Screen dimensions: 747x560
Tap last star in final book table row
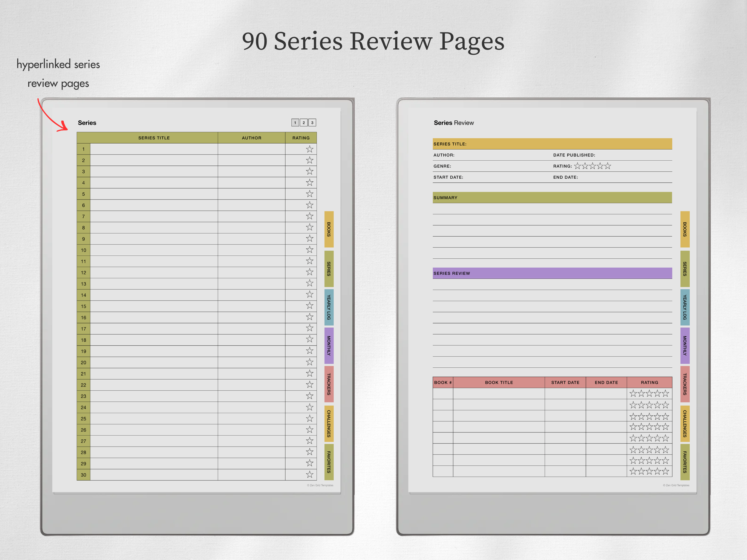click(665, 471)
